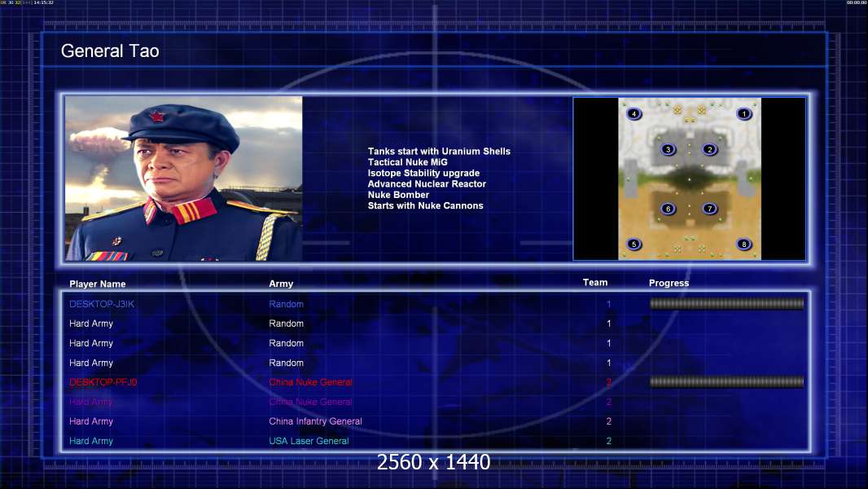Click start position marker 1 on minimap
868x489 pixels.
point(744,114)
